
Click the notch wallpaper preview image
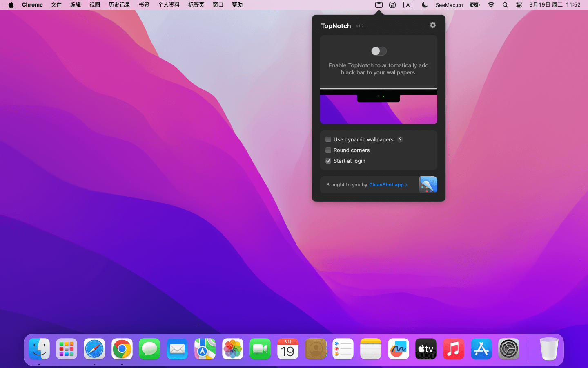[379, 107]
